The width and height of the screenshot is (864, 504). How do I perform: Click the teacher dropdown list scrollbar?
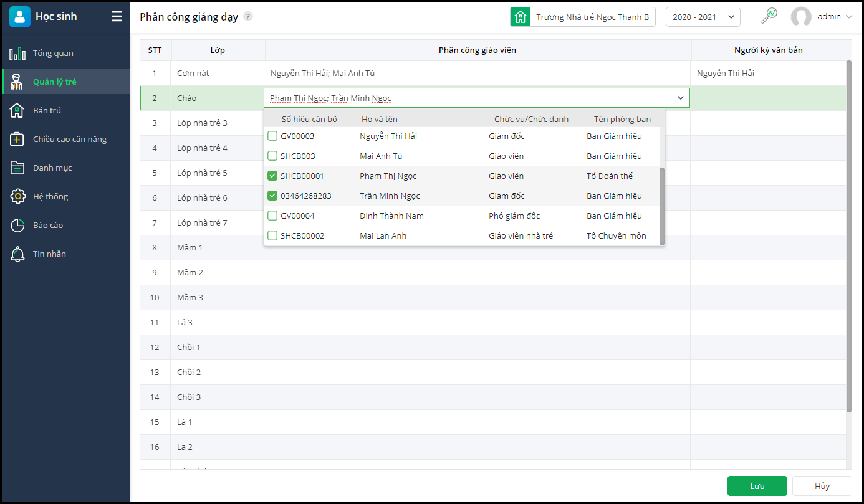(662, 206)
